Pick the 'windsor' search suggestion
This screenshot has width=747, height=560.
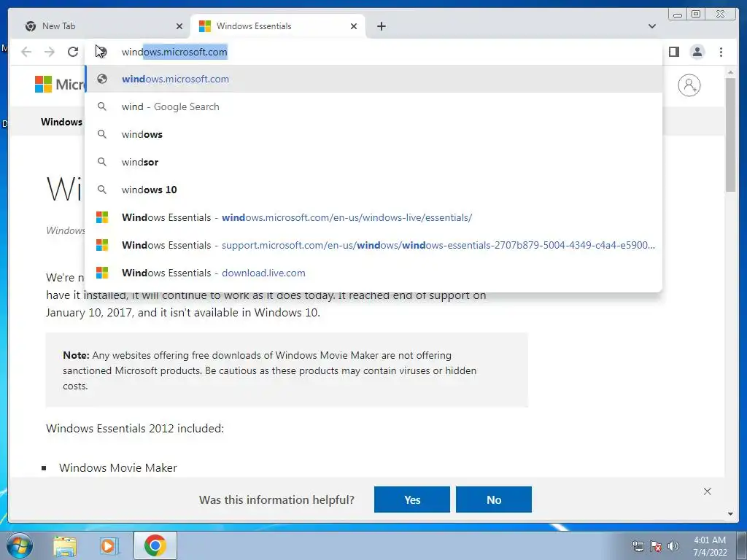pos(373,162)
